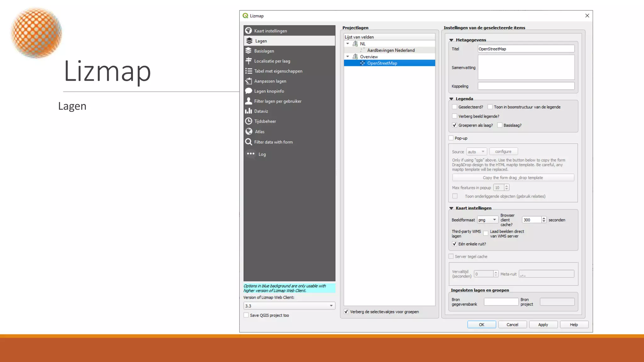
Task: Select the Tijdsbeheer clock icon
Action: 248,121
